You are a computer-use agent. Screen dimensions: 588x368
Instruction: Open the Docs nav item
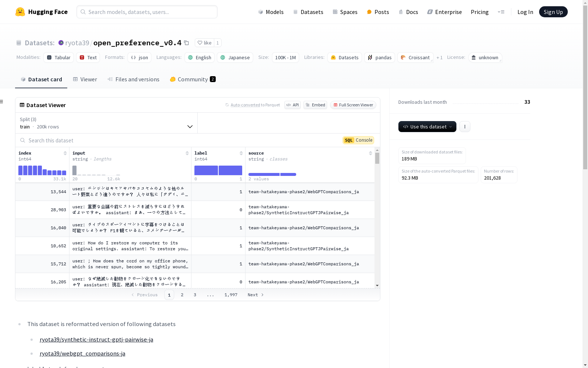[x=408, y=12]
